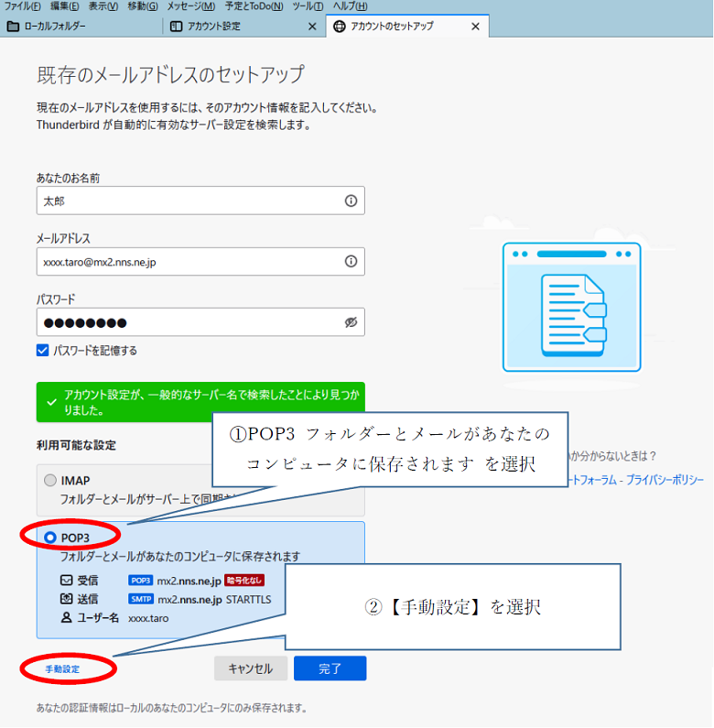The height and width of the screenshot is (728, 714).
Task: Open the ファイル menu
Action: point(23,6)
